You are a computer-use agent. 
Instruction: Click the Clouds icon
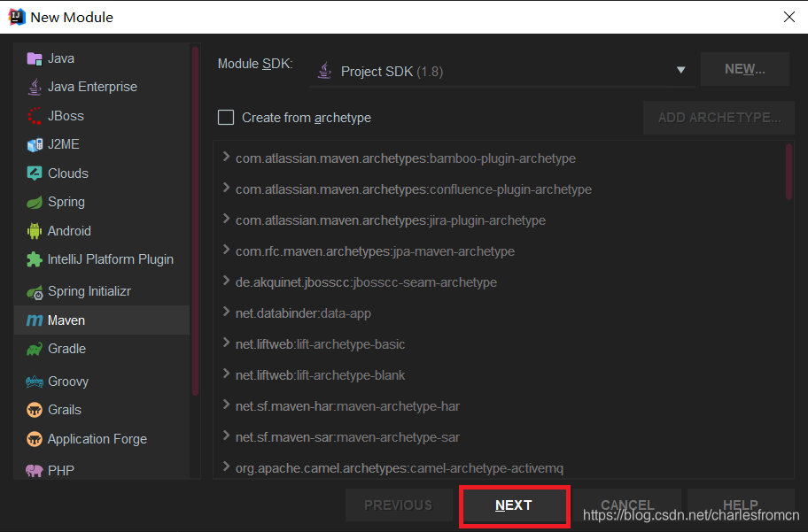tap(35, 173)
